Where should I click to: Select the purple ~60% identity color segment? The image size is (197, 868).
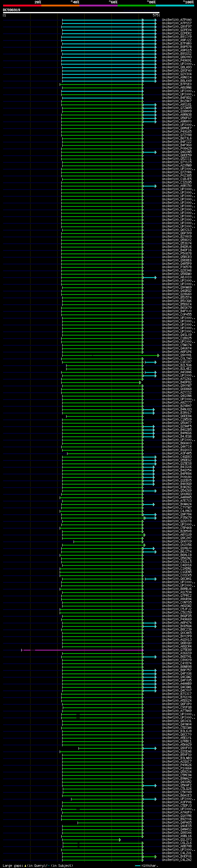point(99,6)
